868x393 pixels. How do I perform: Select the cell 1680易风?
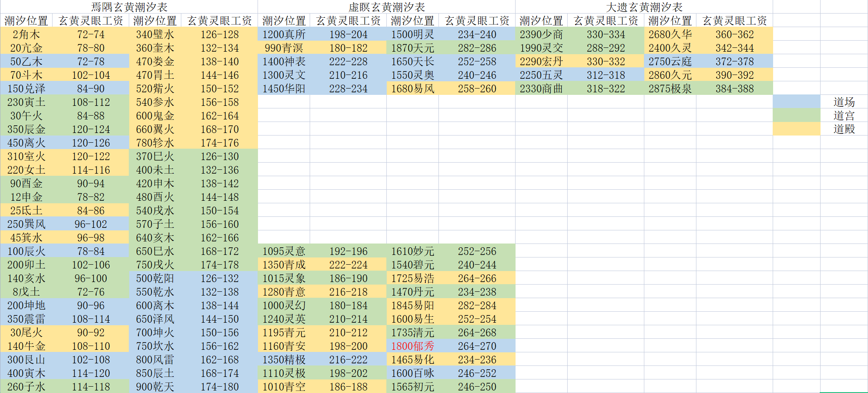(x=413, y=88)
